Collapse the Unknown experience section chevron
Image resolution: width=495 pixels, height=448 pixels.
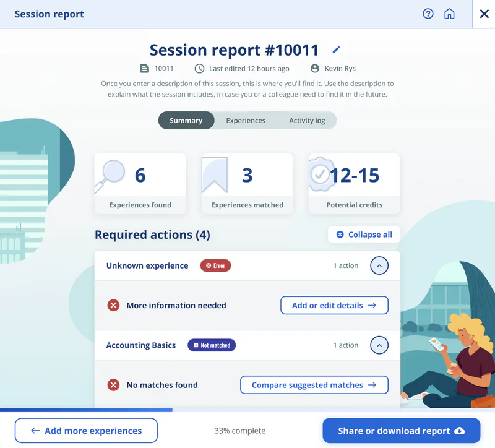379,265
